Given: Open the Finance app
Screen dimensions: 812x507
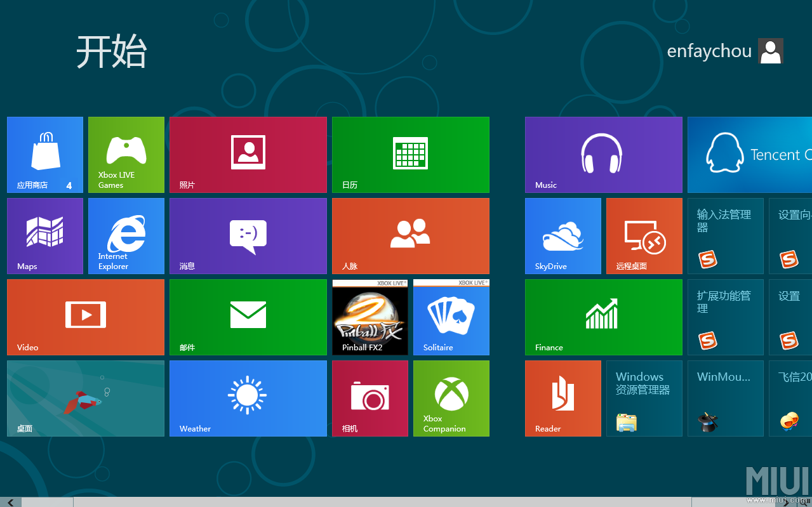Looking at the screenshot, I should (603, 317).
